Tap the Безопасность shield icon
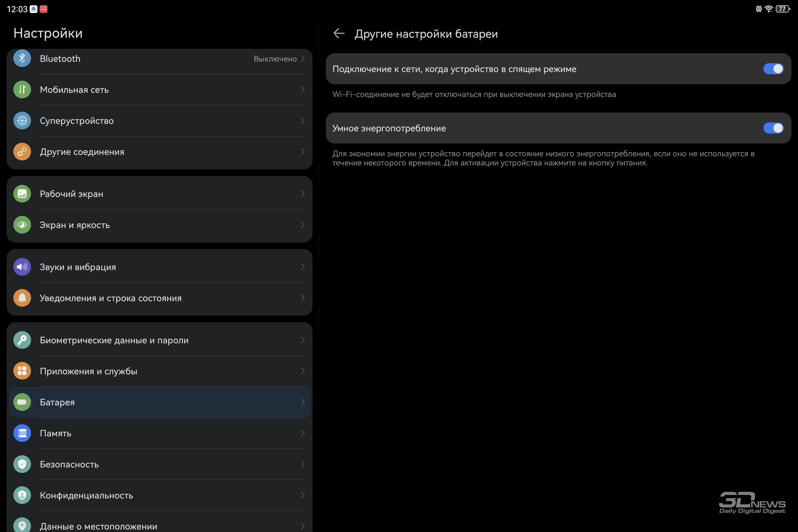 coord(22,464)
